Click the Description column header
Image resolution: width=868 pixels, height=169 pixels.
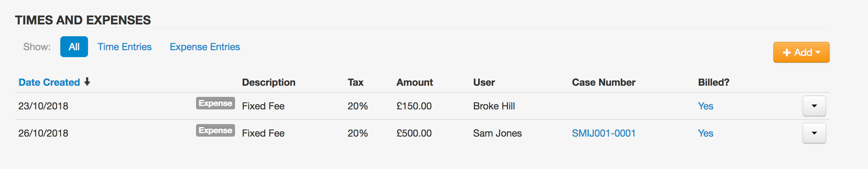click(268, 82)
